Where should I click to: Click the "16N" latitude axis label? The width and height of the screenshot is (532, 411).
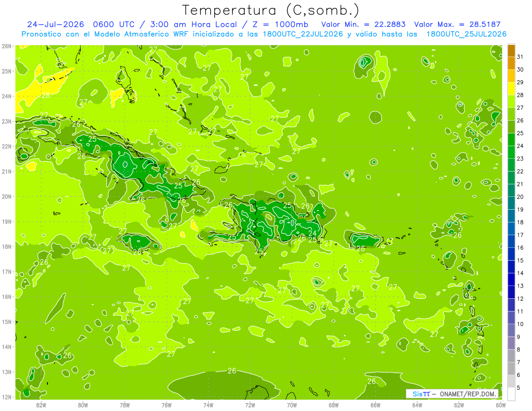click(7, 297)
